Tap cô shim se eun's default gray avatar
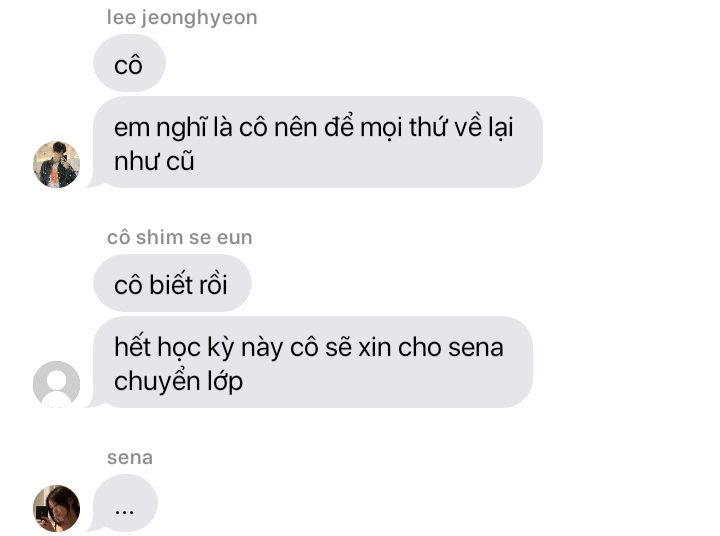 (56, 384)
